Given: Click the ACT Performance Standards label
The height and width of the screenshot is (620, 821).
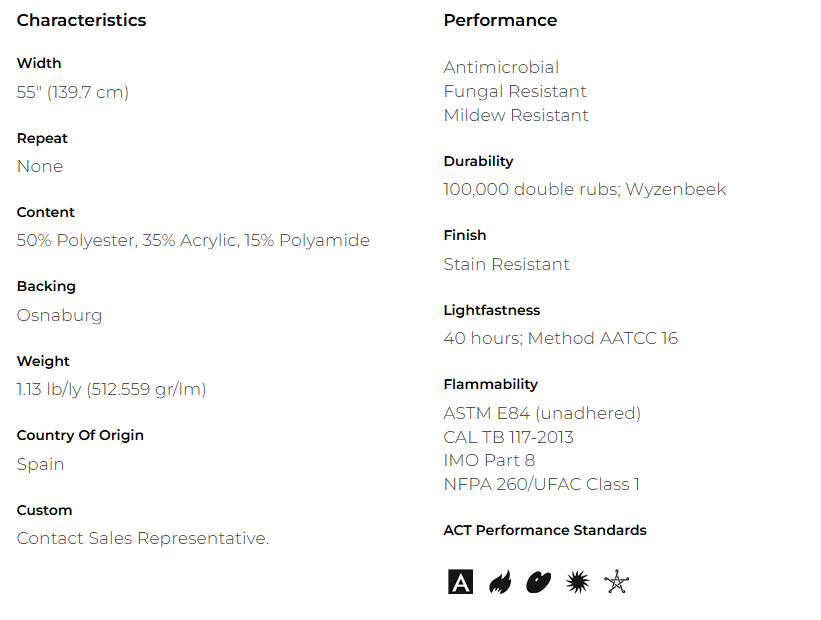Looking at the screenshot, I should click(545, 530).
